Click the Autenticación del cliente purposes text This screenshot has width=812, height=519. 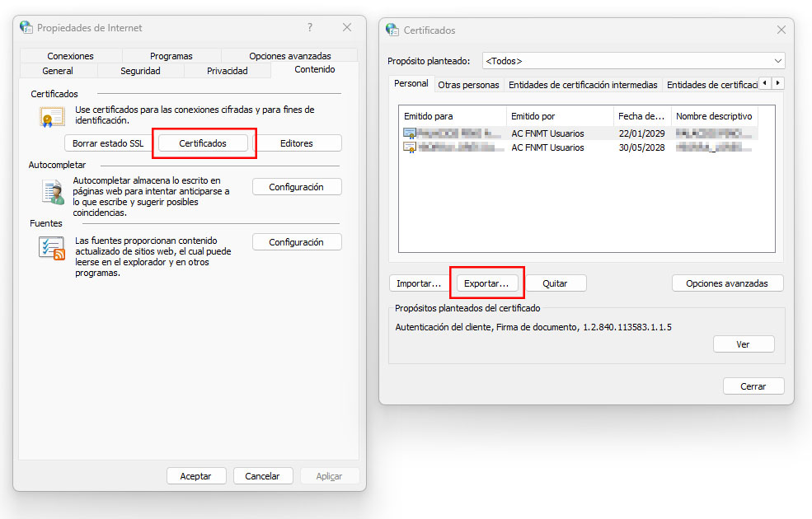[533, 327]
